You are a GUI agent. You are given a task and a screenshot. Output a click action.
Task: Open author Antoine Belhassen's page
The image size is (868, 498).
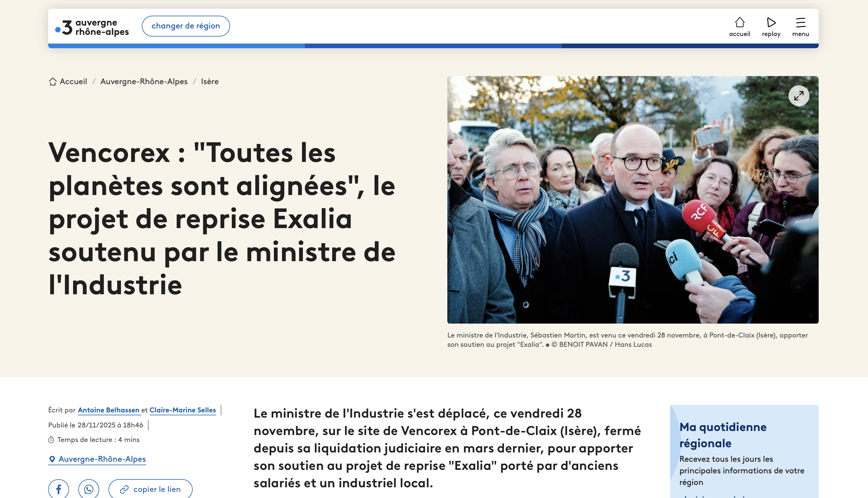(108, 410)
